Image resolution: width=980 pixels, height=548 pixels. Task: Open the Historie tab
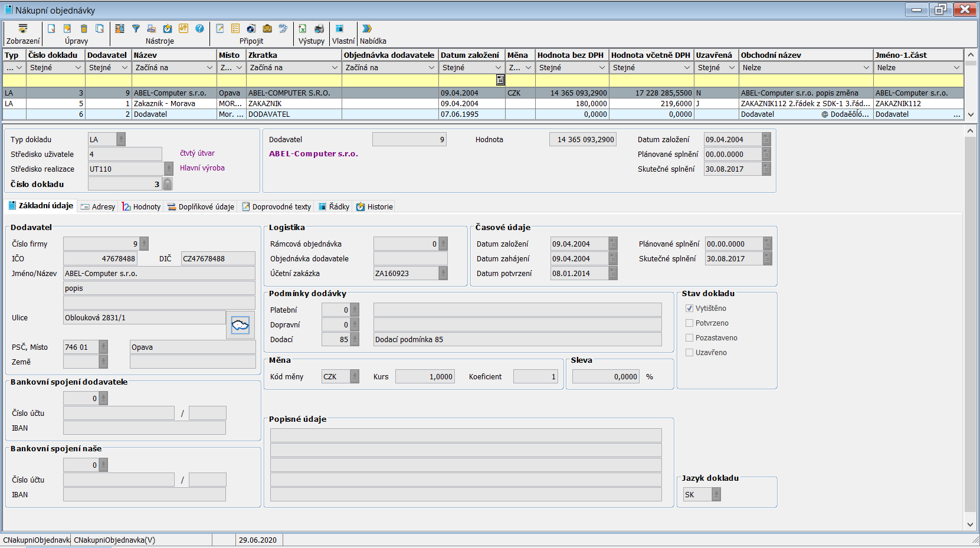pos(375,207)
